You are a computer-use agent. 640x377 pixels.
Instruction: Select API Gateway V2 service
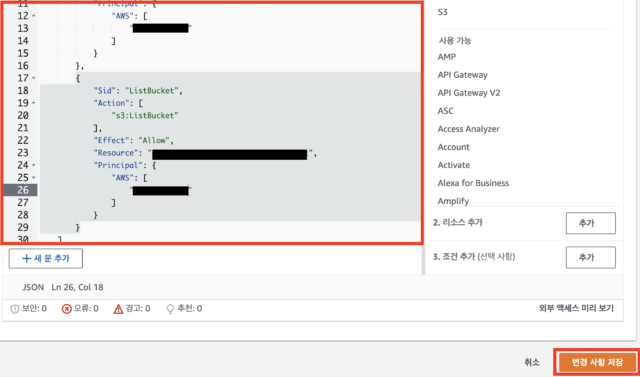(469, 93)
